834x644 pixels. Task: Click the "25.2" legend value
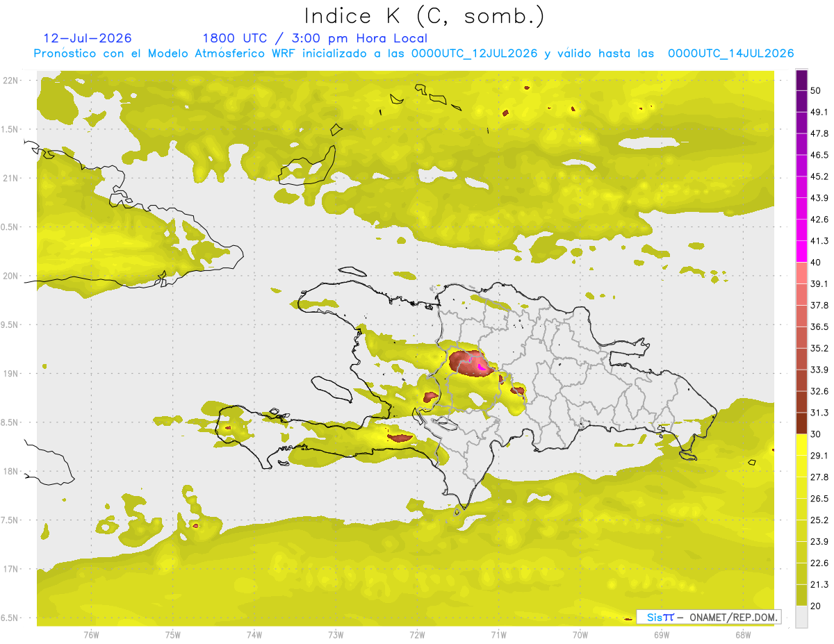(x=819, y=520)
